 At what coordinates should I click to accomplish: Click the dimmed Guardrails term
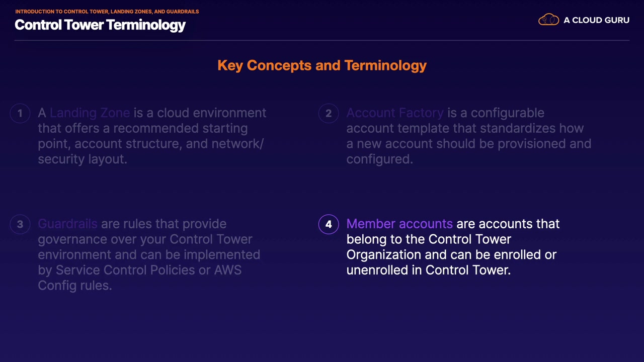click(x=67, y=224)
